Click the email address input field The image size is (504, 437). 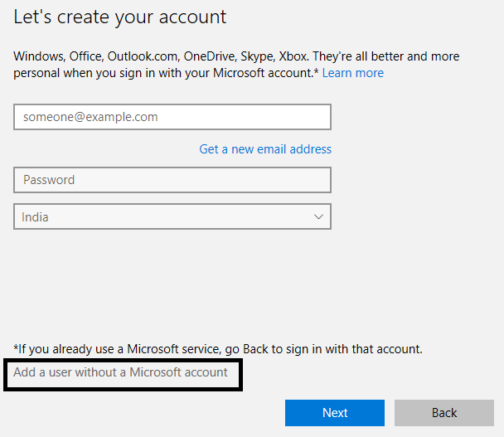172,117
